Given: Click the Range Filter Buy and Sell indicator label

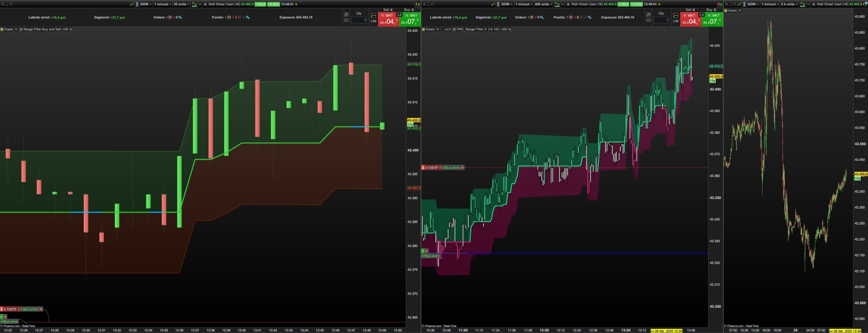Looking at the screenshot, I should 47,29.
